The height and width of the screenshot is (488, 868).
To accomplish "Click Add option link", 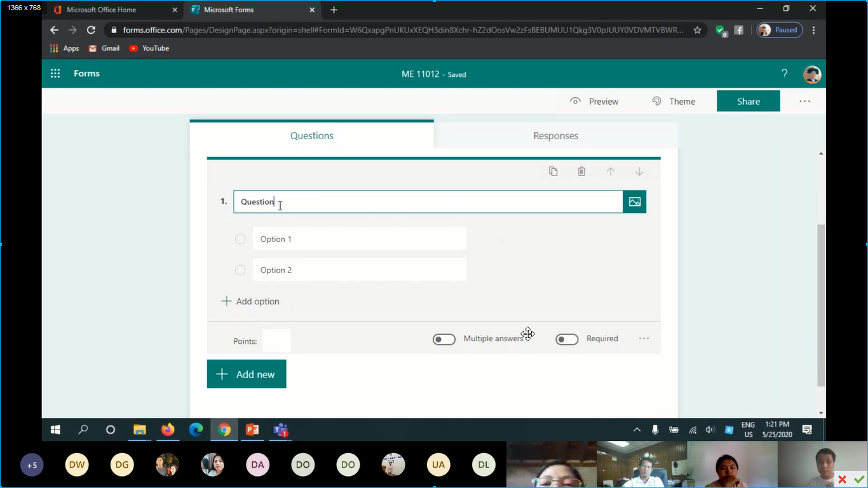I will (250, 301).
